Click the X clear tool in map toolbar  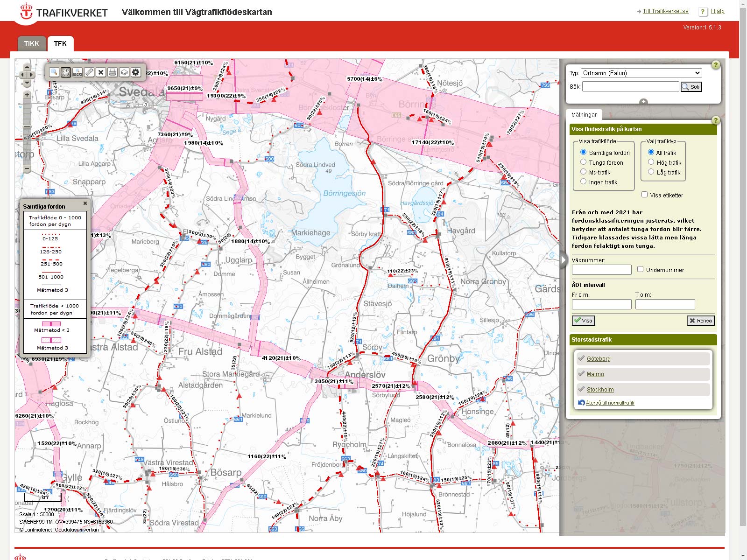(101, 72)
